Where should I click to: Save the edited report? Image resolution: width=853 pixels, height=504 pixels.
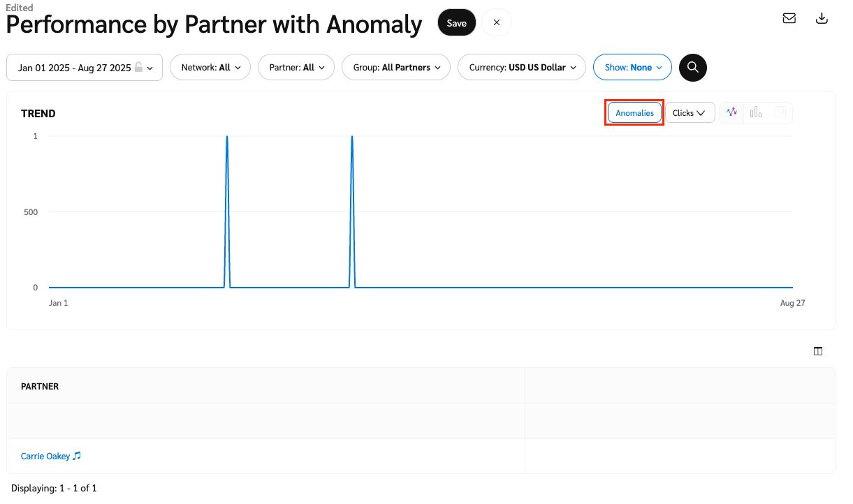pyautogui.click(x=457, y=23)
